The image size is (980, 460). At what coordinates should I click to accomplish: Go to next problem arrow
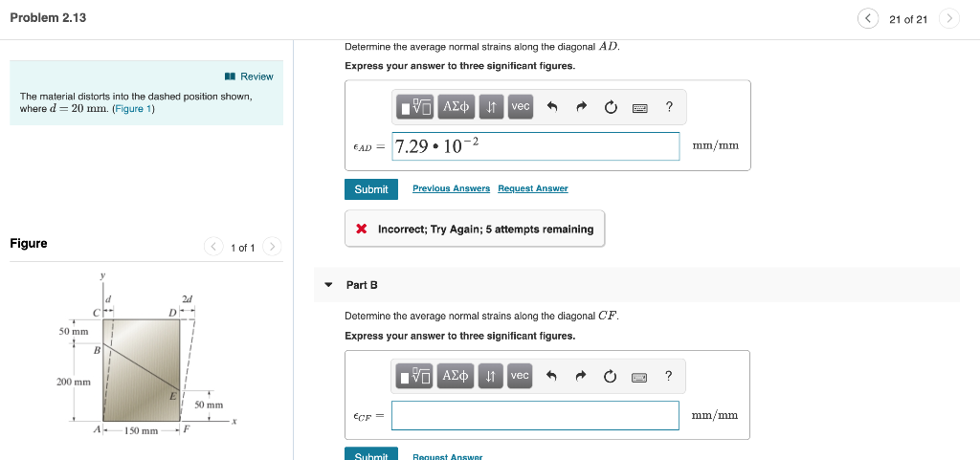948,19
